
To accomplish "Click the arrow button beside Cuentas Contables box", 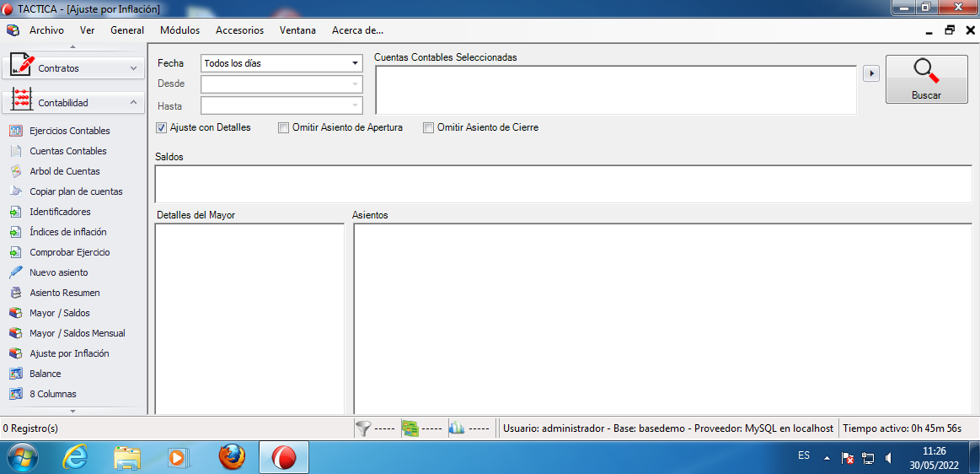I will [870, 73].
